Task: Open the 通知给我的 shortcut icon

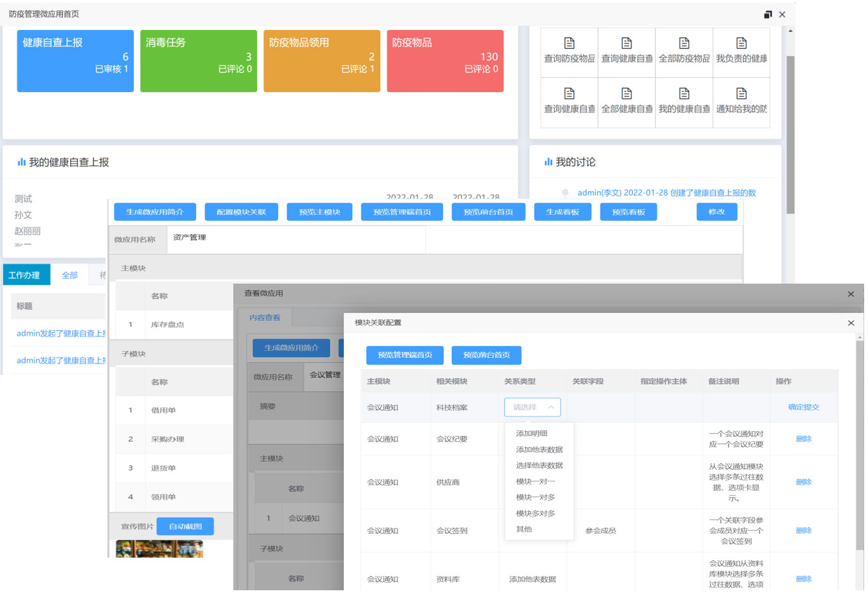Action: click(741, 94)
